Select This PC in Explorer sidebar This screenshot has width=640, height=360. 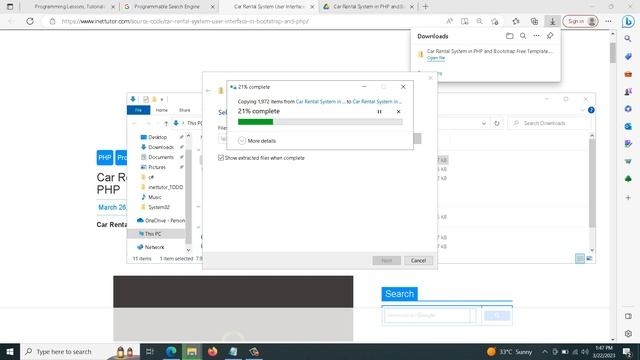pyautogui.click(x=153, y=234)
